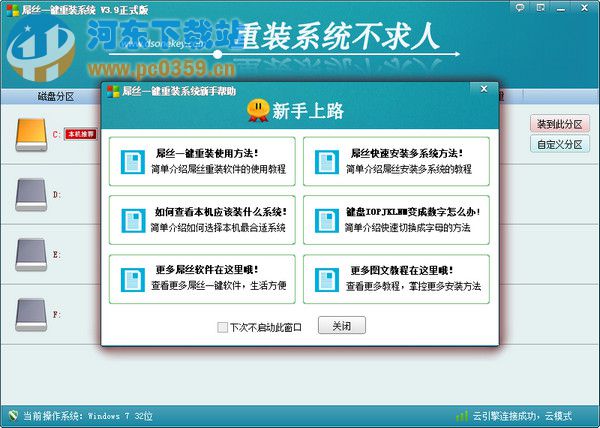
Task: Open the menu icon next to minimize
Action: tap(541, 7)
